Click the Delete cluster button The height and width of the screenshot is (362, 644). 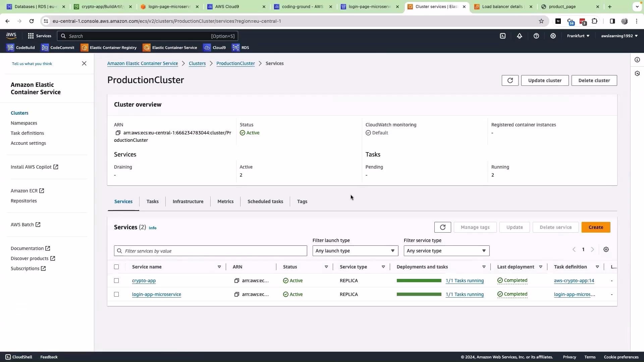(x=594, y=80)
